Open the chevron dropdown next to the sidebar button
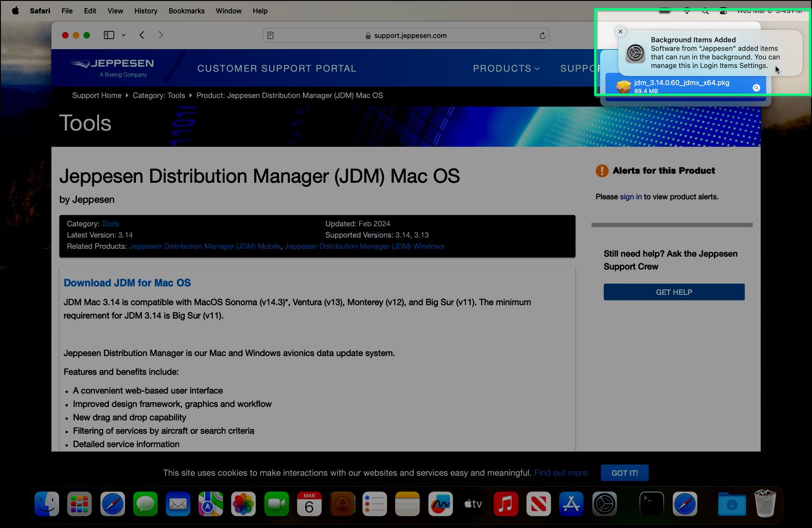 124,35
